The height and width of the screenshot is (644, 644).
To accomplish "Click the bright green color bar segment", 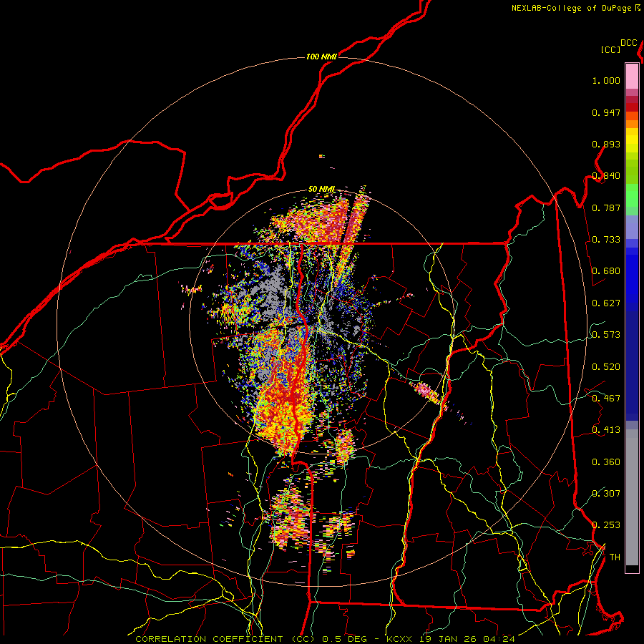I will tap(632, 195).
